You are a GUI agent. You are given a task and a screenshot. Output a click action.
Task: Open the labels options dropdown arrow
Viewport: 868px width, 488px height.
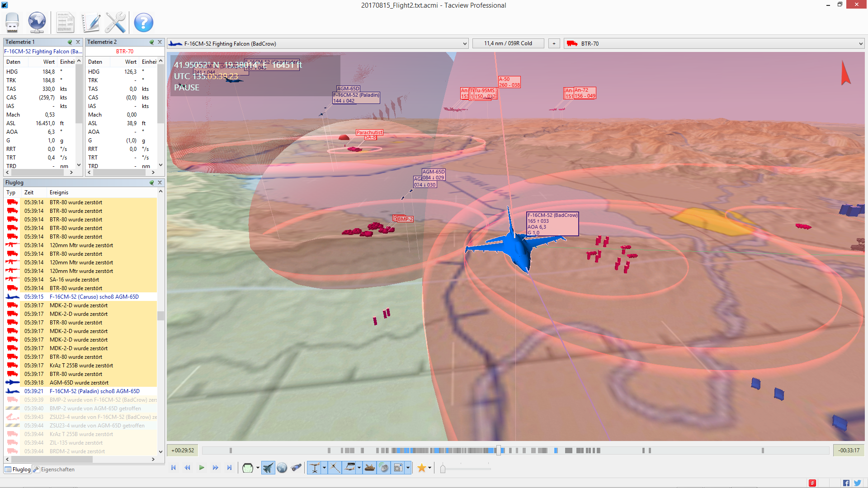tap(359, 468)
